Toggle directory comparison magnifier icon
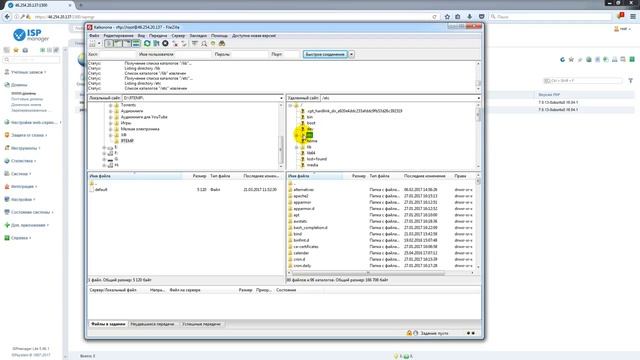This screenshot has height=360, width=640. (x=204, y=43)
